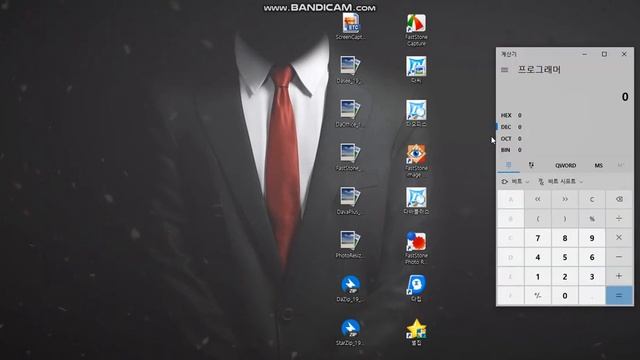Open the FastStone Capture shortcut
Image resolution: width=640 pixels, height=360 pixels.
[416, 30]
